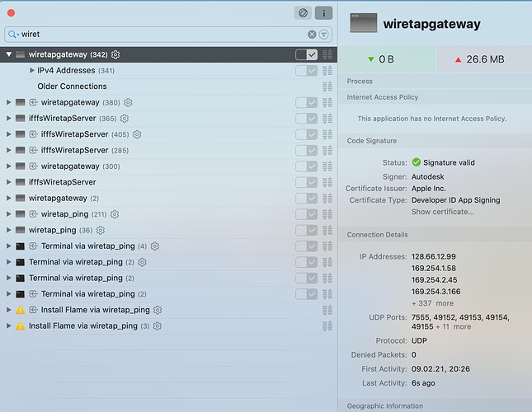
Task: Toggle the allow/deny switch for wiretapgateway (342)
Action: (306, 54)
